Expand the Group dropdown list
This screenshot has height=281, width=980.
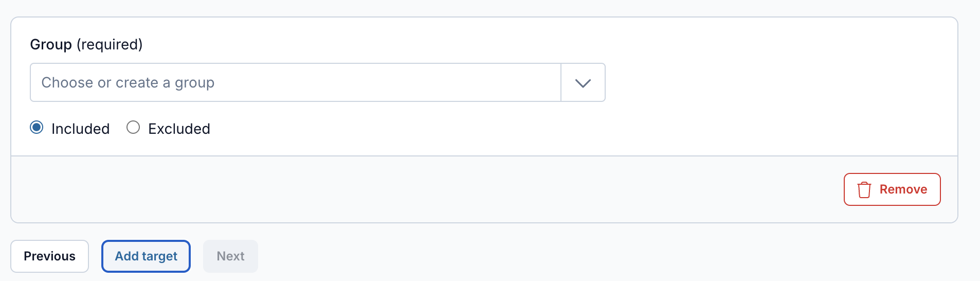pyautogui.click(x=583, y=83)
